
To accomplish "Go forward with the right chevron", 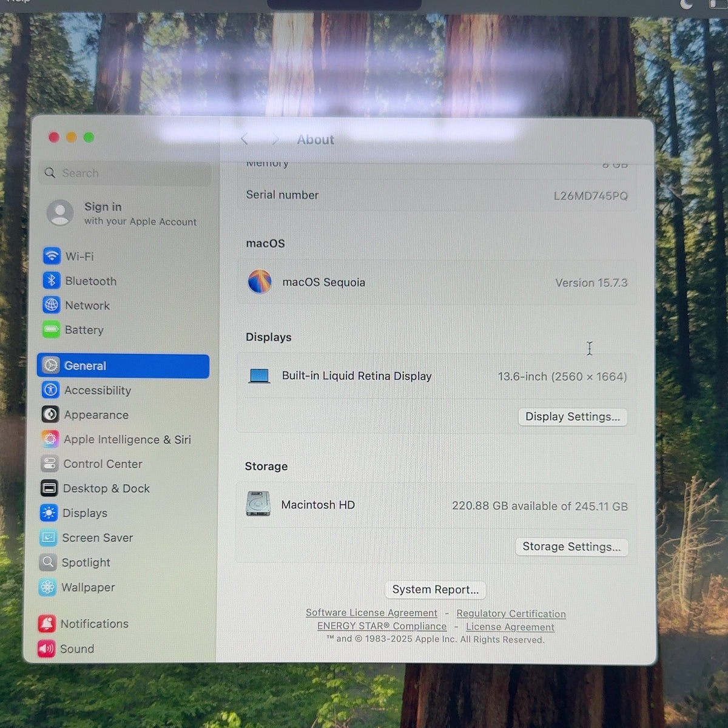I will point(275,140).
